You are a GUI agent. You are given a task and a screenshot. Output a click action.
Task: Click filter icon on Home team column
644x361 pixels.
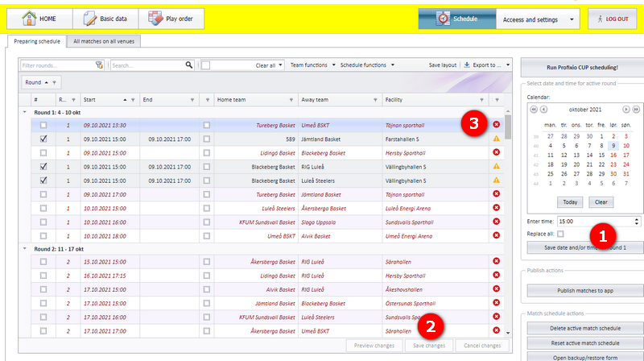tap(291, 100)
